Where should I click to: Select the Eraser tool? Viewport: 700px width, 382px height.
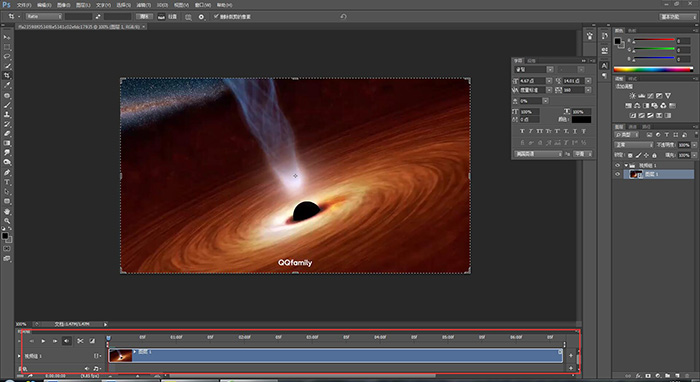coord(7,133)
